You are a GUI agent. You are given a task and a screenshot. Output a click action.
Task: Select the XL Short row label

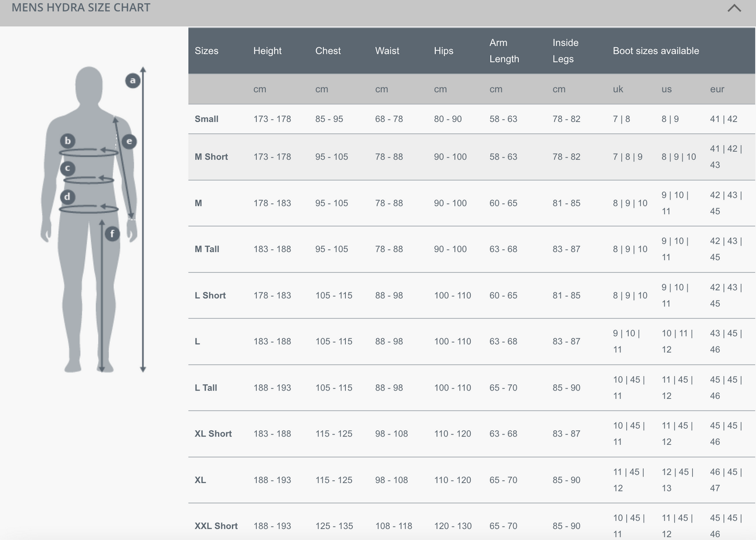pyautogui.click(x=213, y=434)
